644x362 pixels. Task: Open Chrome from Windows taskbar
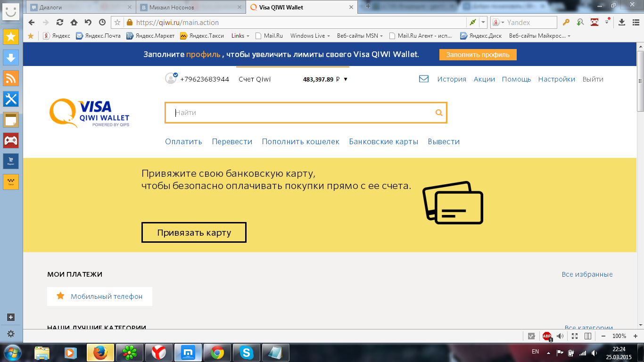tap(217, 353)
